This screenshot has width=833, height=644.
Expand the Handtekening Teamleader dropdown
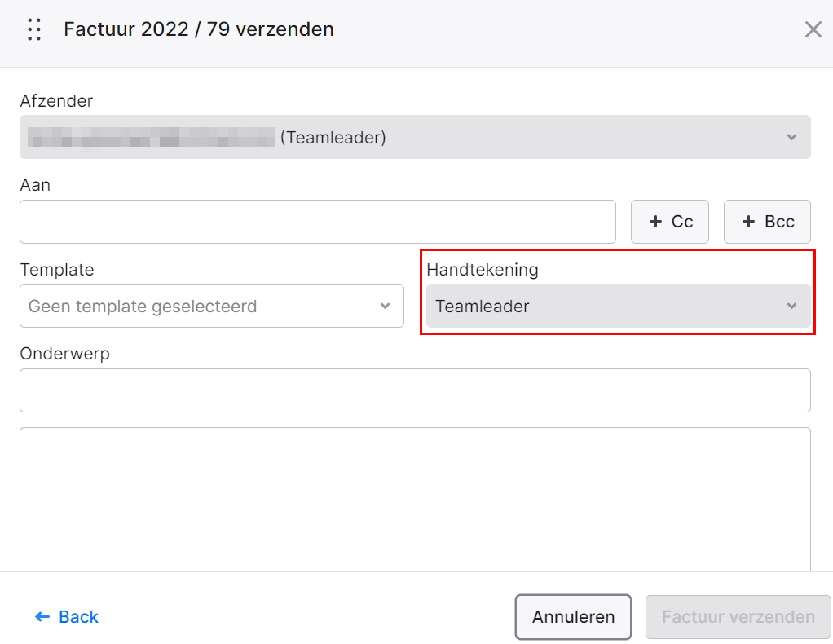pyautogui.click(x=619, y=306)
